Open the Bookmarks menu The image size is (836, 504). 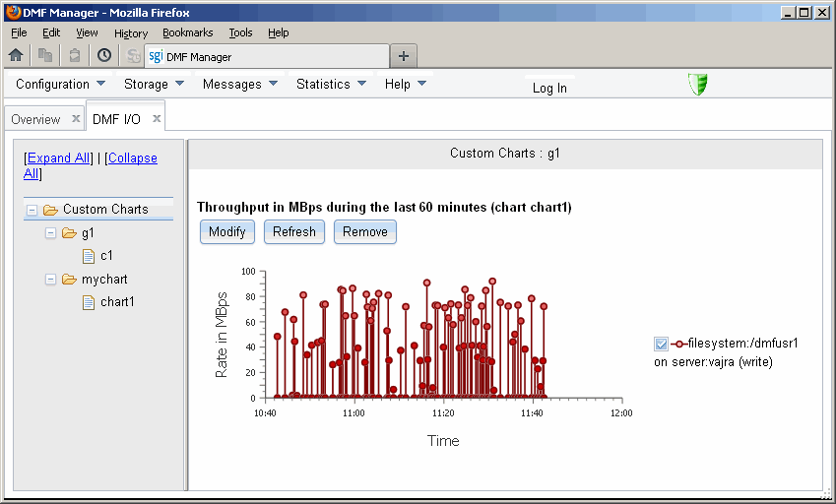(x=187, y=32)
